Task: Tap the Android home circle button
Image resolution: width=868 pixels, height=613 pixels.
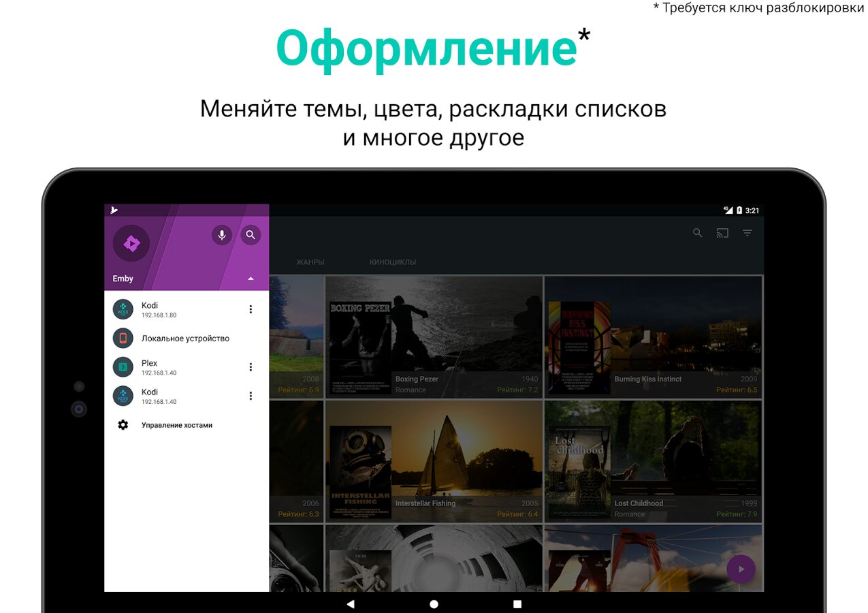Action: (434, 603)
